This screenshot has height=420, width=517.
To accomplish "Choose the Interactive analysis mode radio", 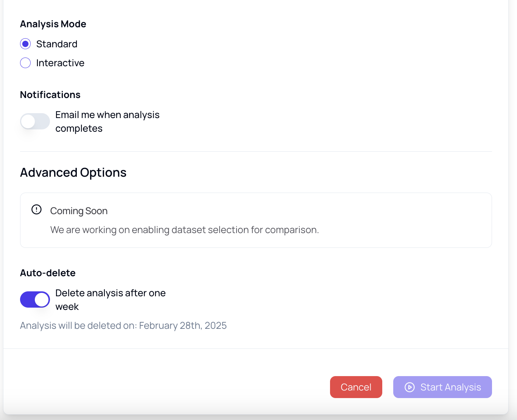I will pyautogui.click(x=25, y=63).
